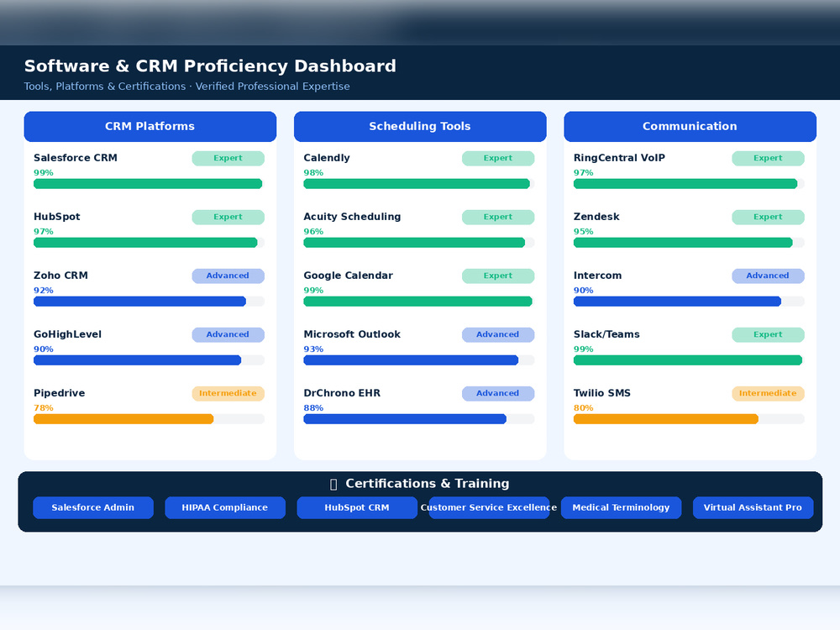Click the Zendesk proficiency bar
The height and width of the screenshot is (630, 840).
click(x=689, y=243)
